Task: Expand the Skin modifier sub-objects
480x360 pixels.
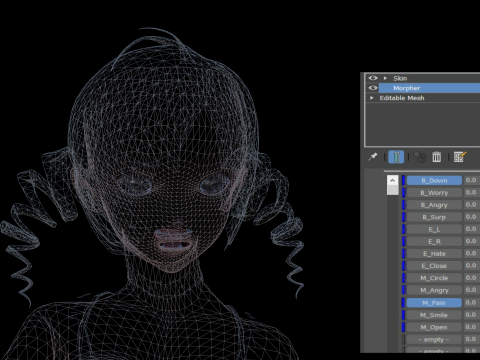Action: (385, 78)
